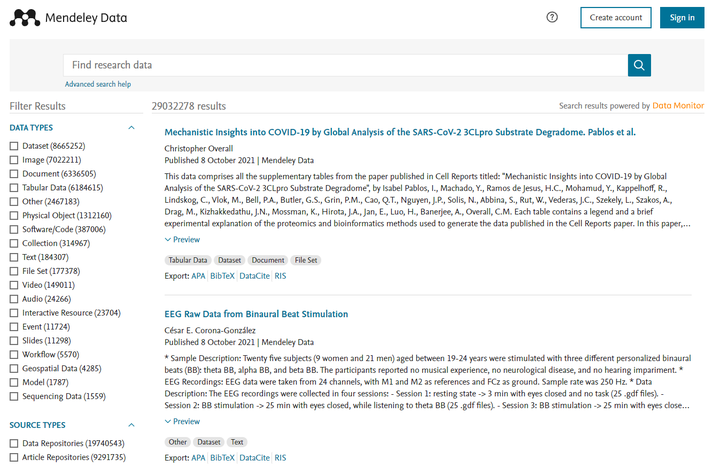Expand Preview for EEG Raw Data result
The height and width of the screenshot is (467, 720).
(182, 422)
